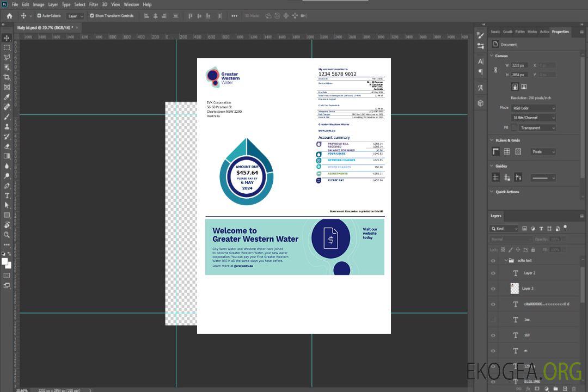588x392 pixels.
Task: Select the Rectangular Marquee tool
Action: coord(7,48)
